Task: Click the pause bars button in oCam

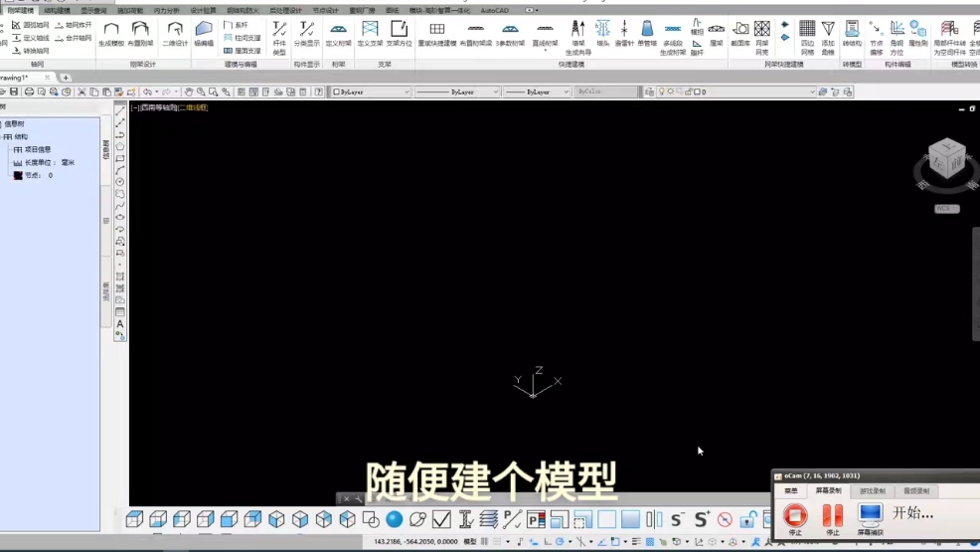Action: click(x=833, y=516)
